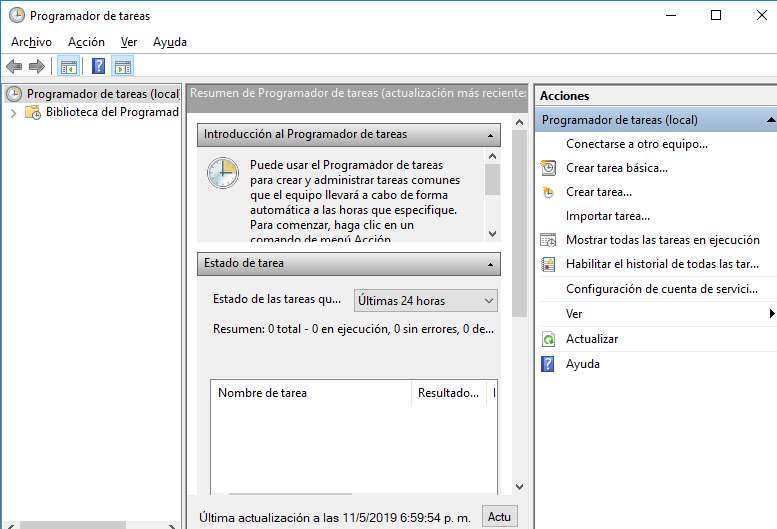This screenshot has height=529, width=777.
Task: Maximize the Programador de tareas window
Action: [716, 15]
